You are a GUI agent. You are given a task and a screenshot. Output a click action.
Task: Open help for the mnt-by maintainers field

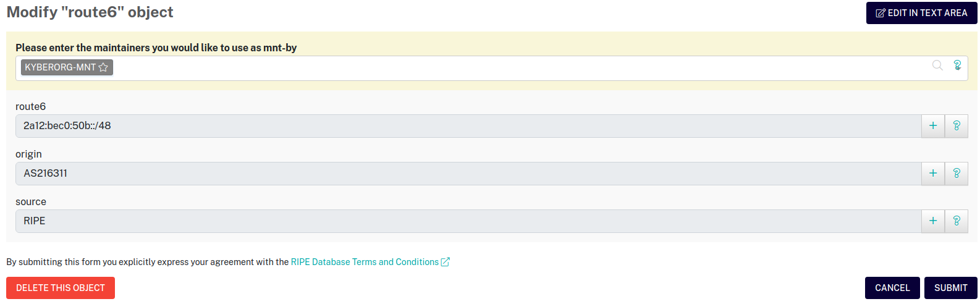coord(957,65)
